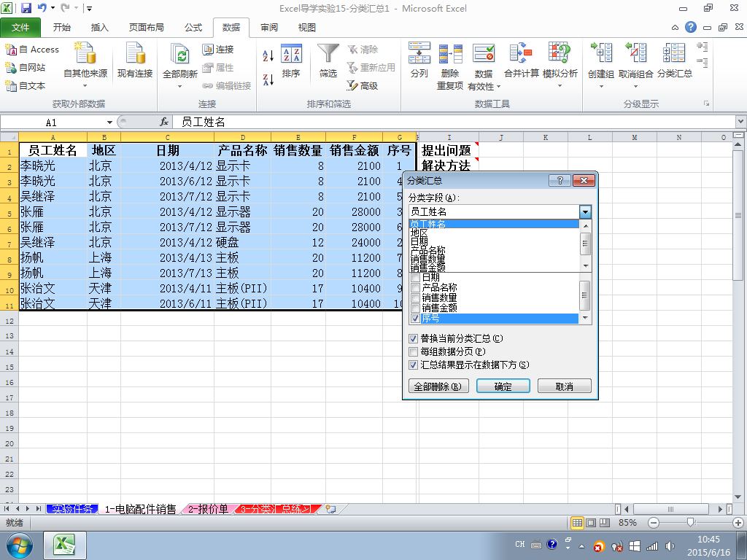Click 确定 to confirm subtotal

tap(503, 386)
